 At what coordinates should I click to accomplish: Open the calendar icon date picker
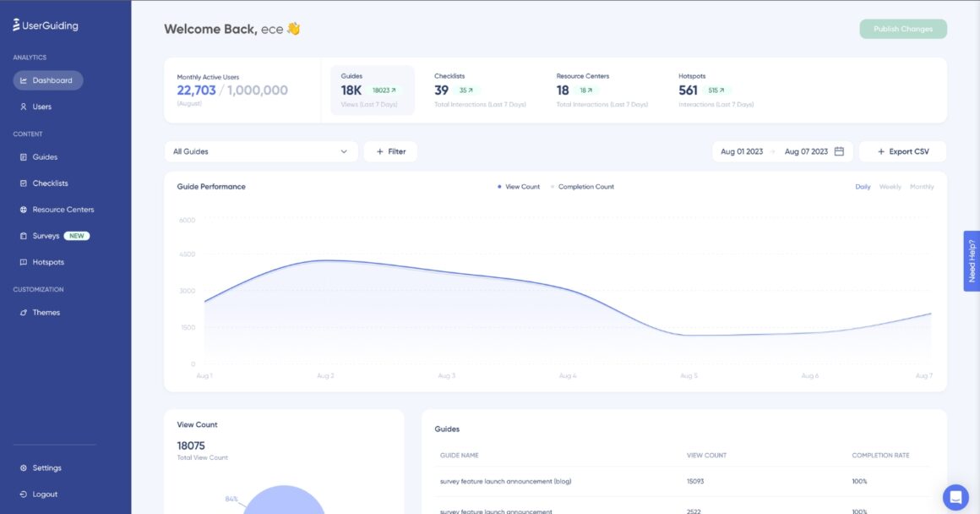840,151
